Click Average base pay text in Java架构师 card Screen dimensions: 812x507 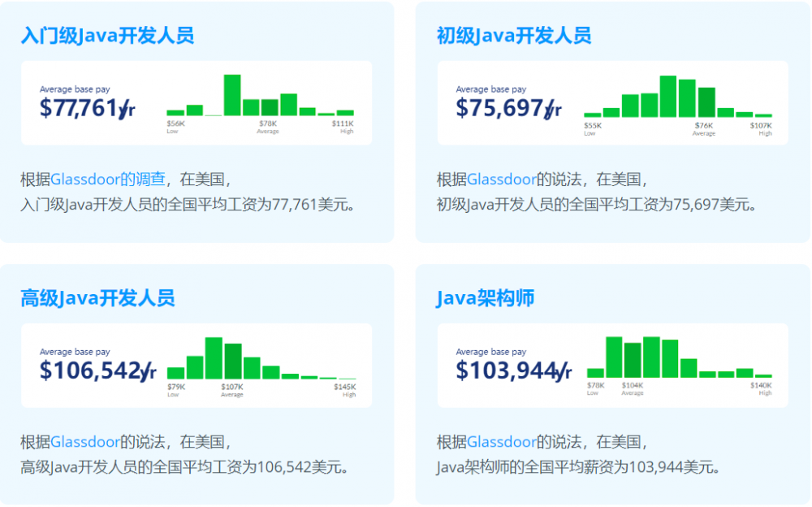tap(492, 353)
